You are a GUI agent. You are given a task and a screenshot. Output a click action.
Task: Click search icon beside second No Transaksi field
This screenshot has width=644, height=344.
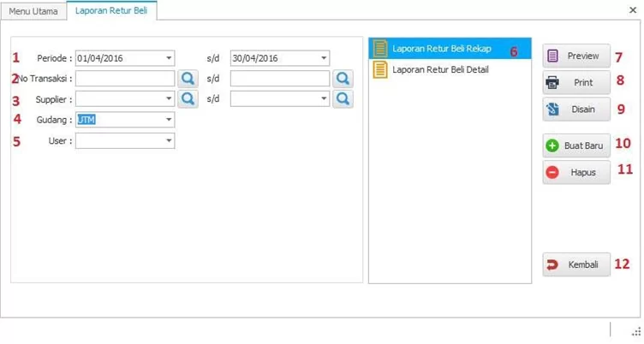[343, 79]
